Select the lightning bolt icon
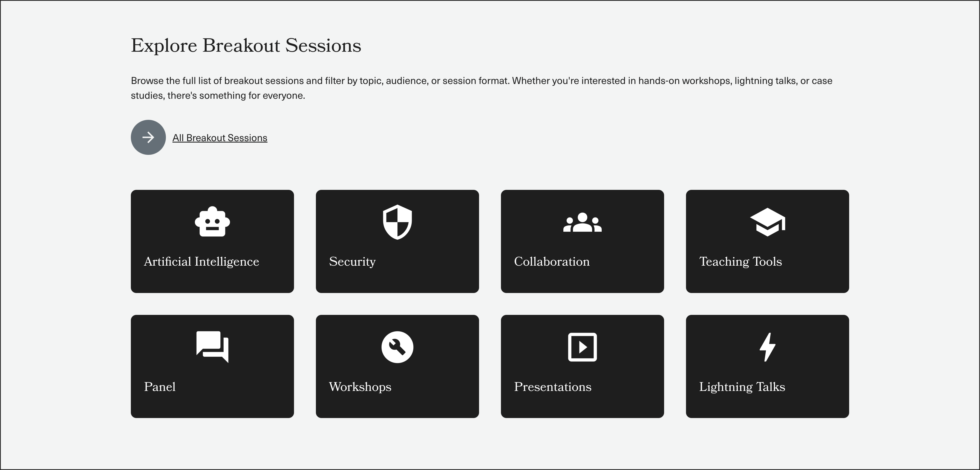 [x=767, y=347]
